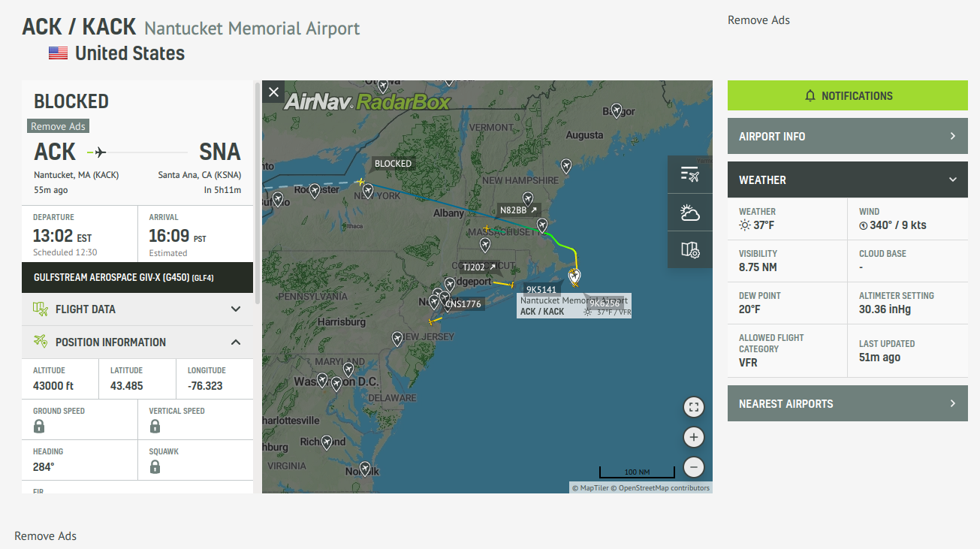Select the airport marker south of Augusta

click(x=566, y=165)
